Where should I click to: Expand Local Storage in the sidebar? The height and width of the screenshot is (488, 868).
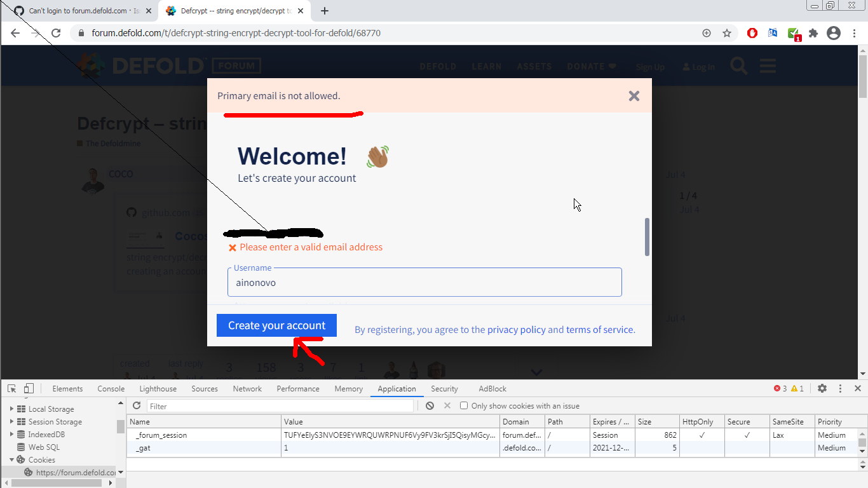tap(11, 409)
